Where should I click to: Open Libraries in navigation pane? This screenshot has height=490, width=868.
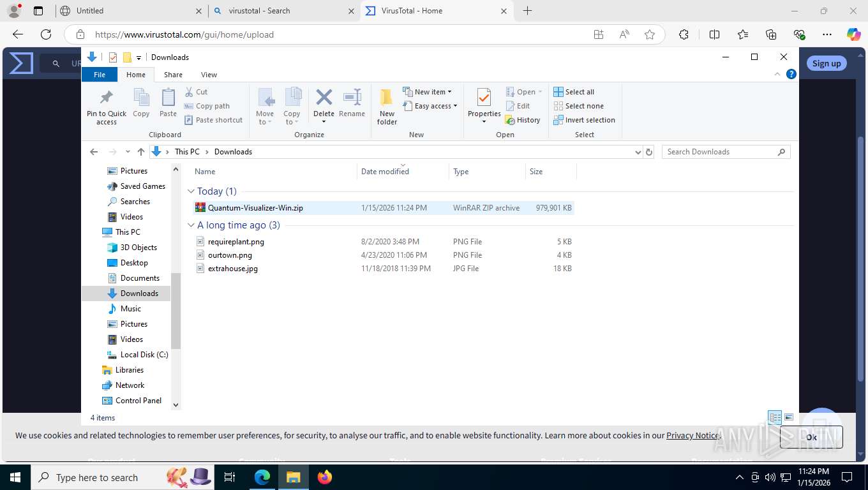123,370
